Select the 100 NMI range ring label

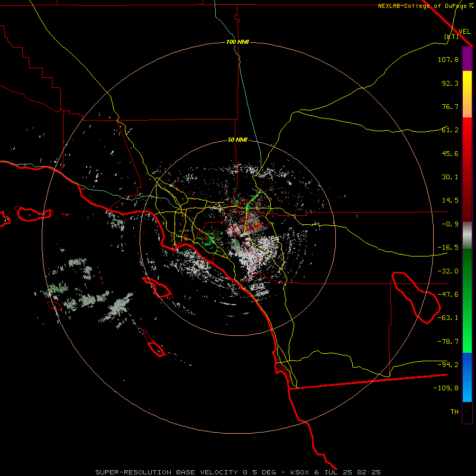point(237,42)
